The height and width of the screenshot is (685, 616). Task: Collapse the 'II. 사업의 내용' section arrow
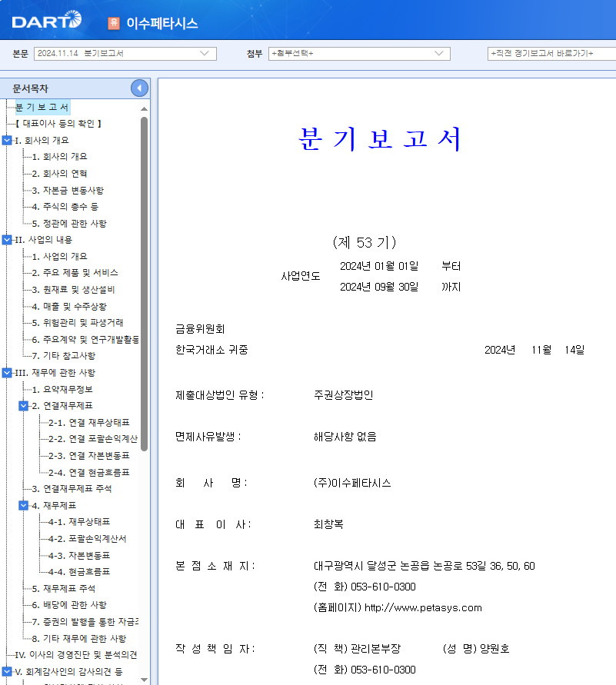[8, 238]
